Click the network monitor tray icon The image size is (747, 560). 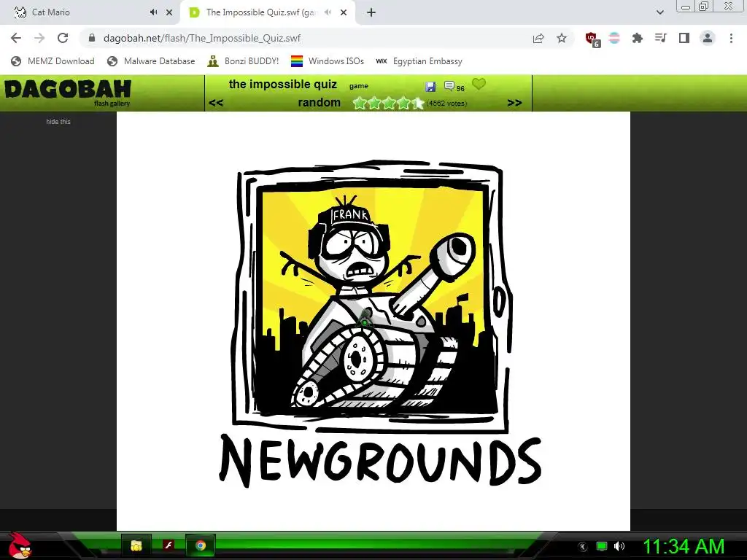coord(602,546)
